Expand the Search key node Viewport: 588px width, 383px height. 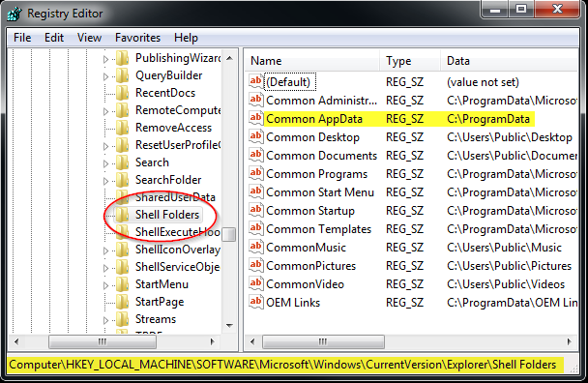coord(105,163)
